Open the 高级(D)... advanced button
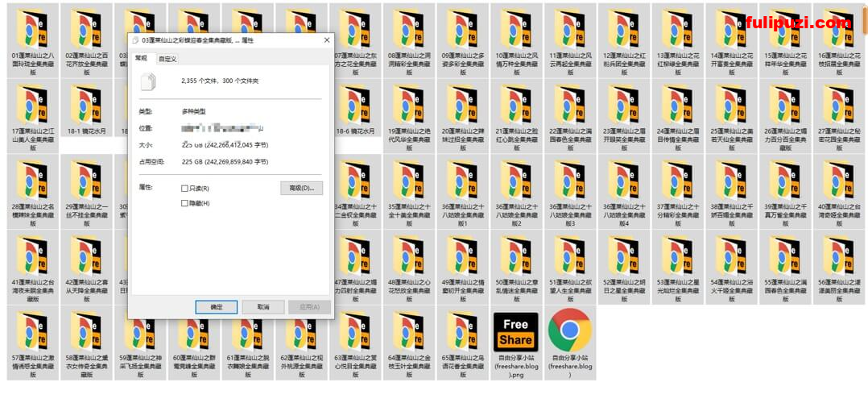 301,188
